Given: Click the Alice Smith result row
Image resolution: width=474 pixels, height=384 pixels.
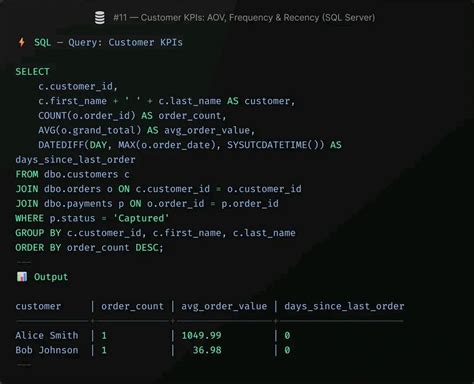Looking at the screenshot, I should pyautogui.click(x=153, y=335).
